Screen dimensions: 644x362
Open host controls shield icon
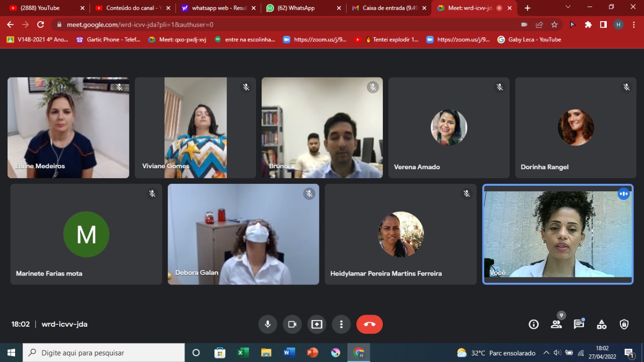[624, 324]
